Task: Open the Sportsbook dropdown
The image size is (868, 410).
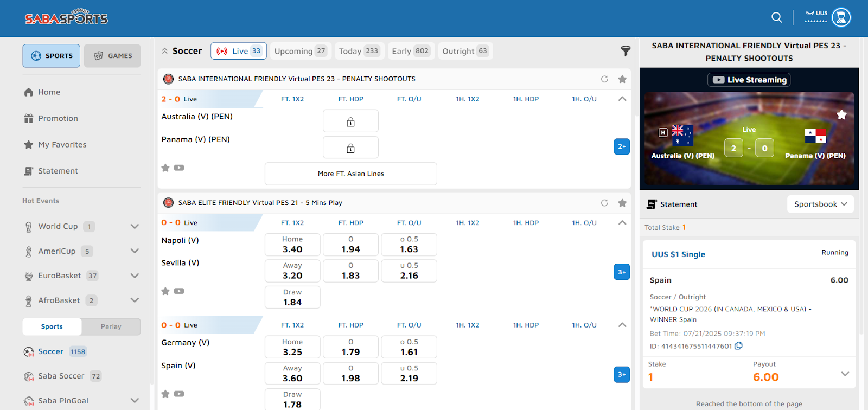Action: point(820,204)
